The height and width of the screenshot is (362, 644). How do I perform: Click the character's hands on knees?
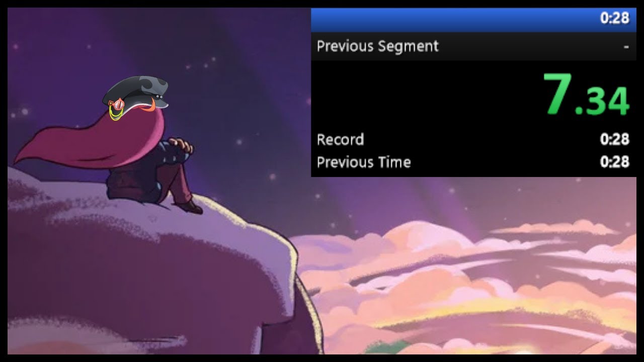click(180, 145)
